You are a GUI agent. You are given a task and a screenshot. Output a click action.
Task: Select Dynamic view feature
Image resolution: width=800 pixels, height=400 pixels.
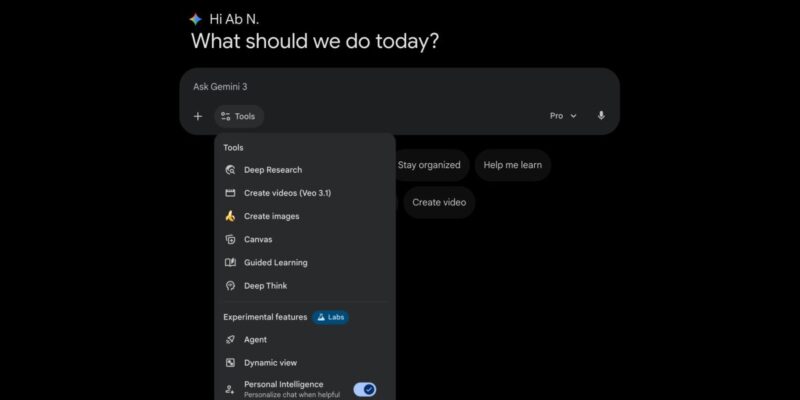[305, 363]
